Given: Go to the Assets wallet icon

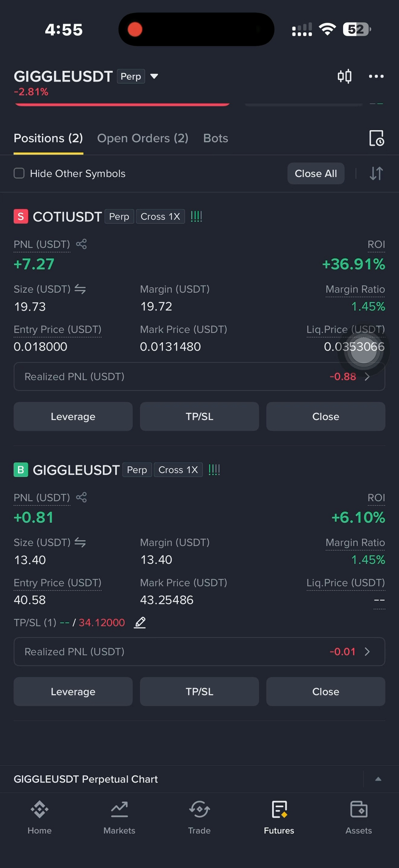Looking at the screenshot, I should tap(359, 817).
